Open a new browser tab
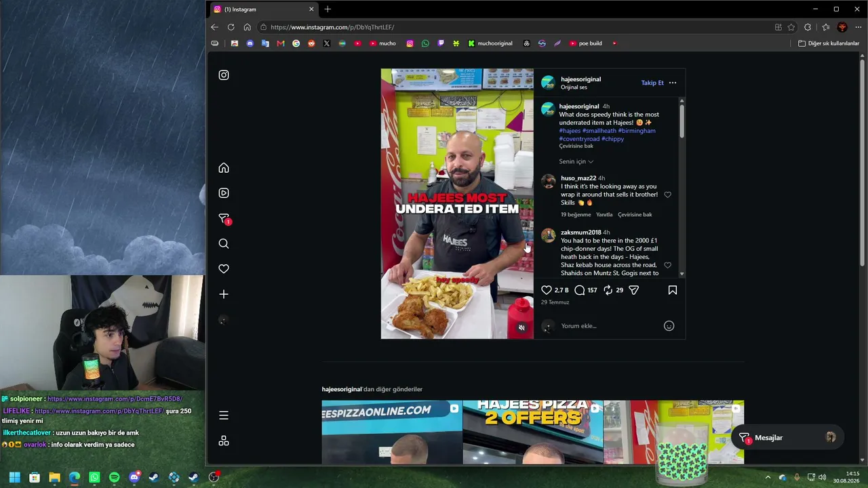 pyautogui.click(x=328, y=9)
